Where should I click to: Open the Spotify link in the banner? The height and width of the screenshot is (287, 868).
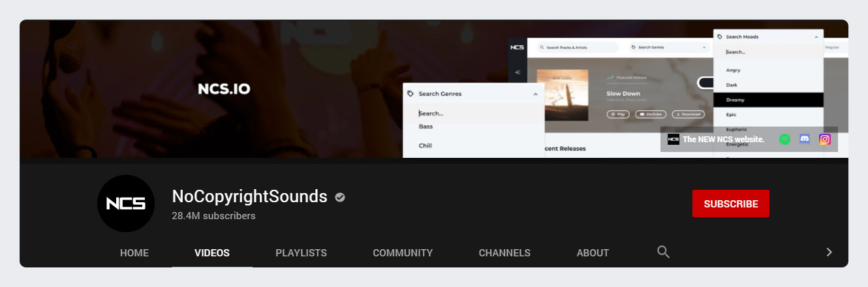(x=784, y=139)
